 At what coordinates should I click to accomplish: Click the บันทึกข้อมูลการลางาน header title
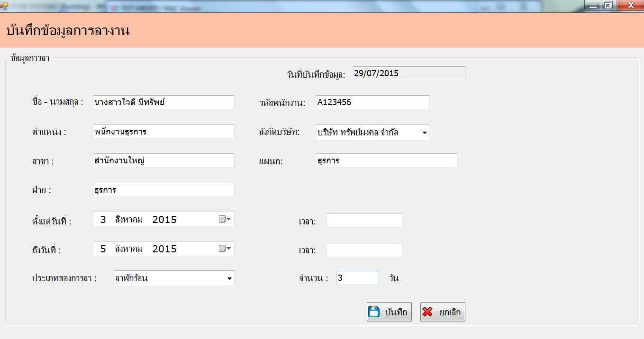coord(68,31)
